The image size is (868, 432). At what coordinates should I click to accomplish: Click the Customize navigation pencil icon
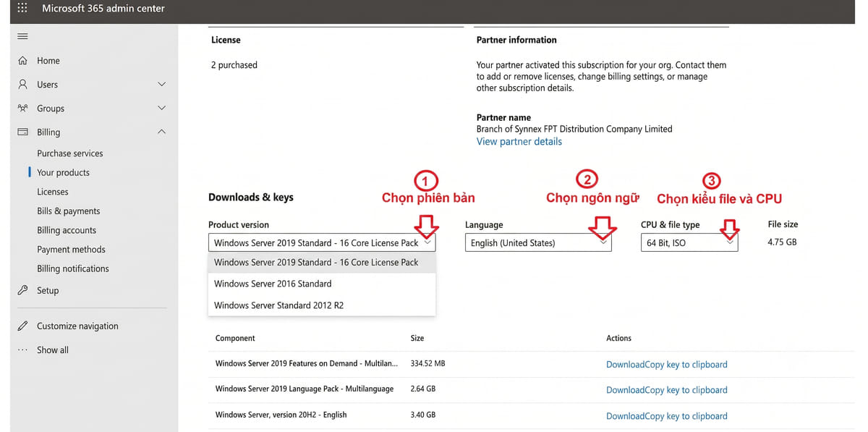22,326
